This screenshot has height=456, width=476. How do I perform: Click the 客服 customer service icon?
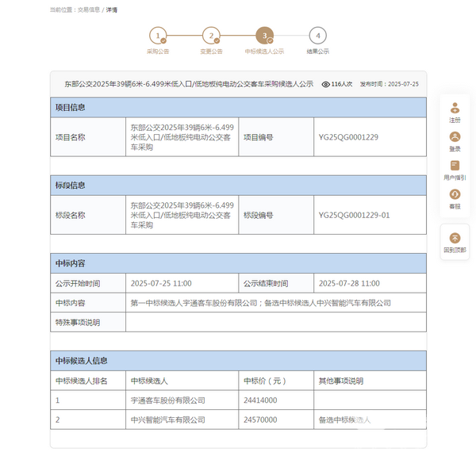[455, 194]
